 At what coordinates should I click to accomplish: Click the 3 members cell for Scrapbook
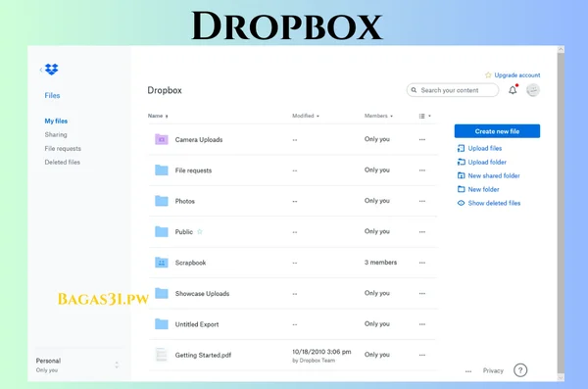pos(380,263)
